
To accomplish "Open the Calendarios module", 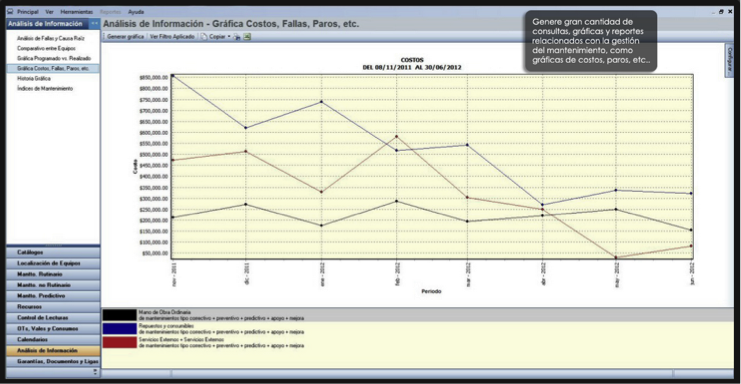I will (x=53, y=339).
